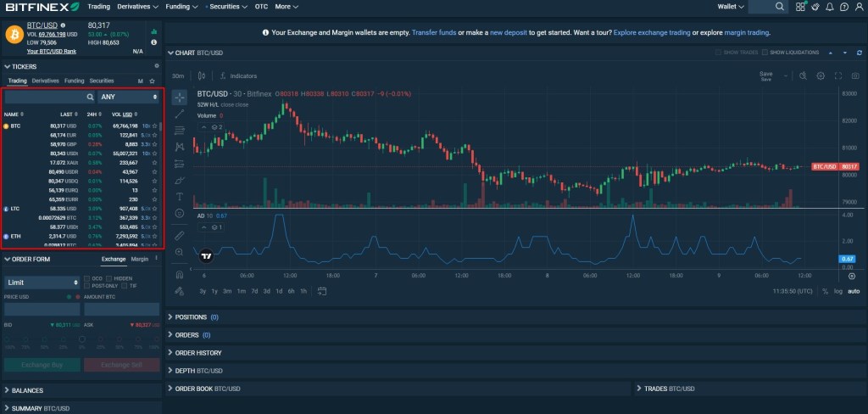This screenshot has height=414, width=868.
Task: Switch tickers to Funding tab
Action: (x=75, y=81)
